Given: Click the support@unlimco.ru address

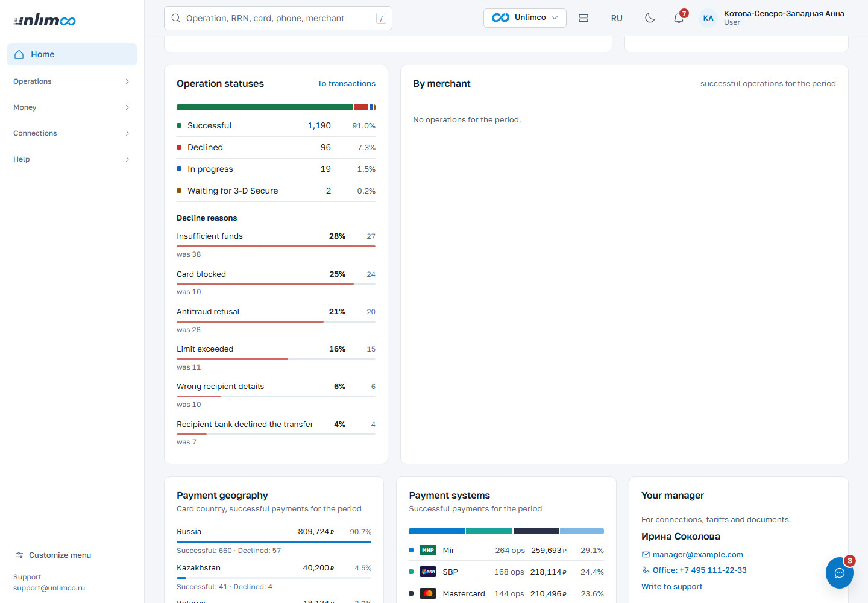Looking at the screenshot, I should (49, 588).
